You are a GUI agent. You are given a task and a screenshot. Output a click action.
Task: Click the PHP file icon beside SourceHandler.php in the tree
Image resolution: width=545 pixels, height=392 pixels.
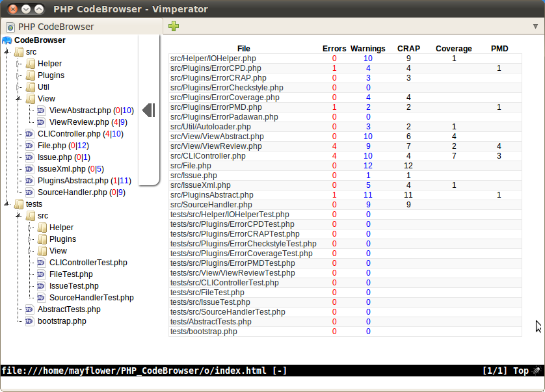tap(29, 192)
